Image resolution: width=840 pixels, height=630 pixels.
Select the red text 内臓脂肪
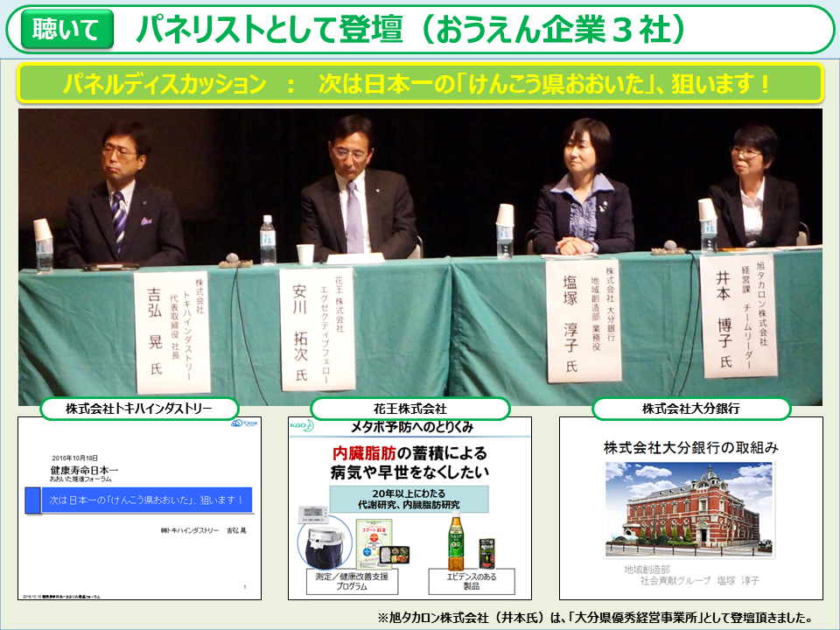coord(364,454)
